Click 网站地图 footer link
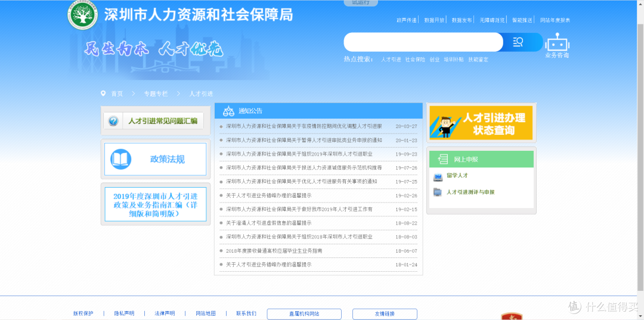 tap(206, 313)
